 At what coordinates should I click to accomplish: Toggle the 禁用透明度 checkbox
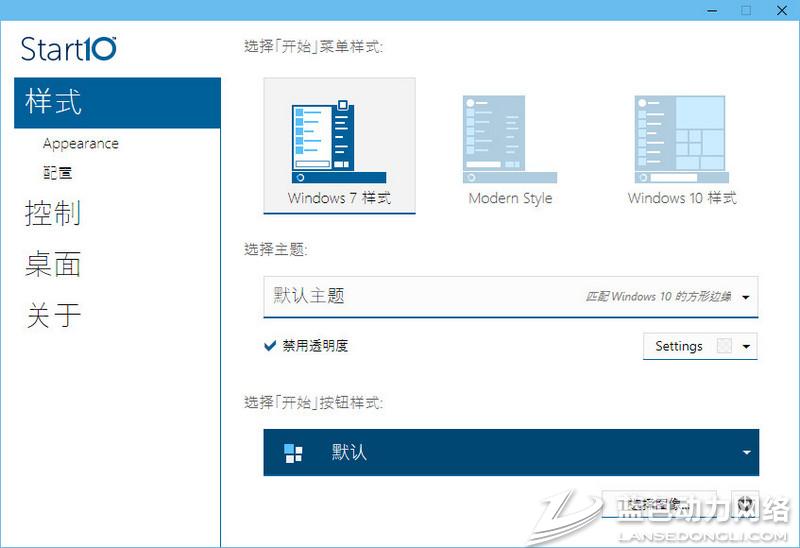tap(270, 346)
